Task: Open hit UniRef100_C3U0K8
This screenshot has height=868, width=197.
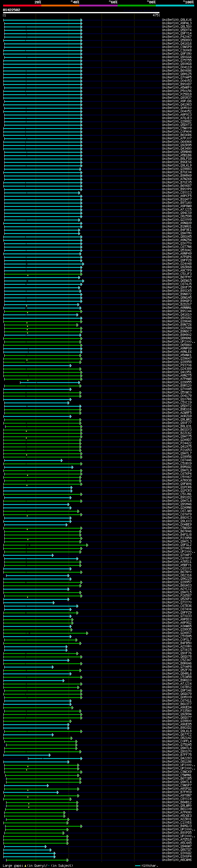Action: [177, 50]
